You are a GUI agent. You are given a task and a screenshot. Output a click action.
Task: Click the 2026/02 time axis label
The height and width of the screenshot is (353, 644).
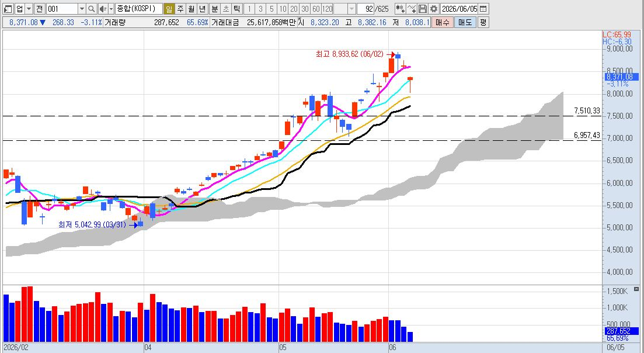(x=16, y=348)
